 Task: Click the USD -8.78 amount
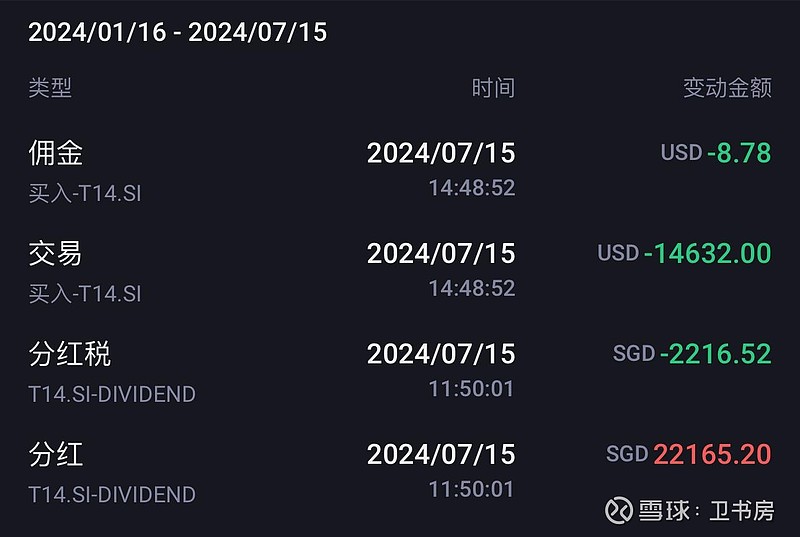[x=716, y=152]
